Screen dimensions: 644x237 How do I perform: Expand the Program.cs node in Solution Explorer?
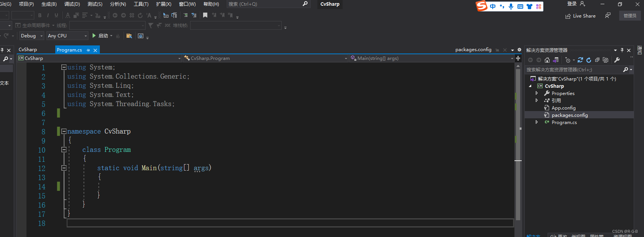point(537,122)
